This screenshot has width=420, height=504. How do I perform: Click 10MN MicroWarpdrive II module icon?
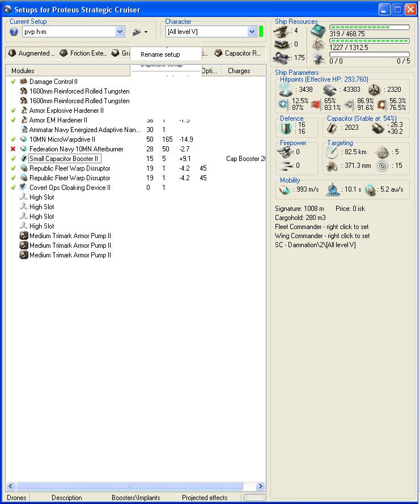tap(23, 139)
